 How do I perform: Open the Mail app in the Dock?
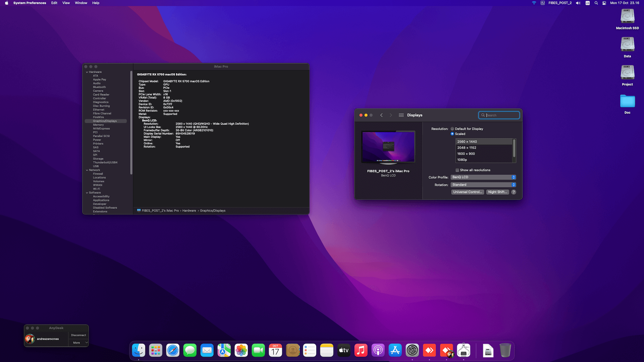(x=207, y=351)
